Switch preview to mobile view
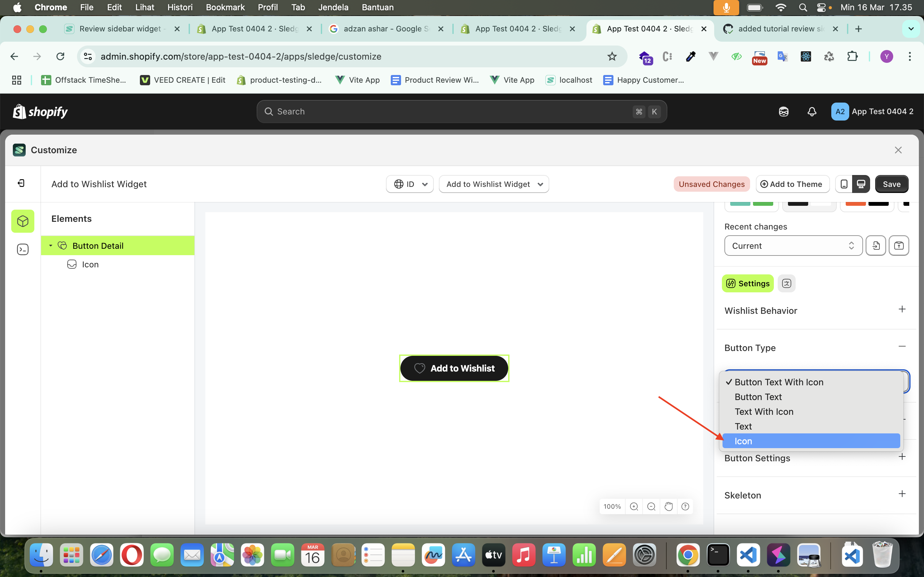This screenshot has height=577, width=924. coord(844,184)
